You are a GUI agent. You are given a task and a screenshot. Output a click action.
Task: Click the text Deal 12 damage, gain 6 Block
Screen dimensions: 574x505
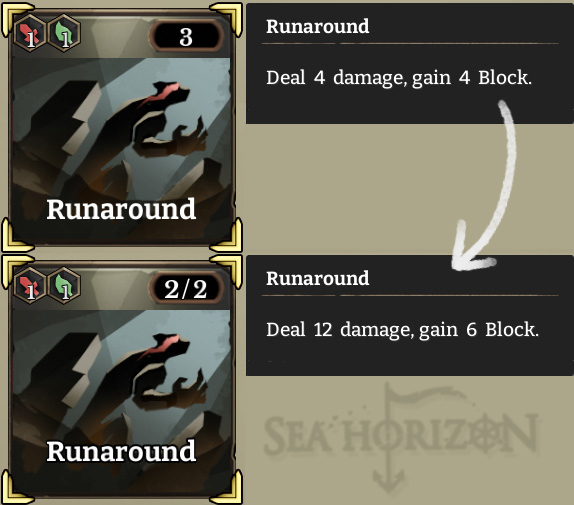click(x=402, y=330)
